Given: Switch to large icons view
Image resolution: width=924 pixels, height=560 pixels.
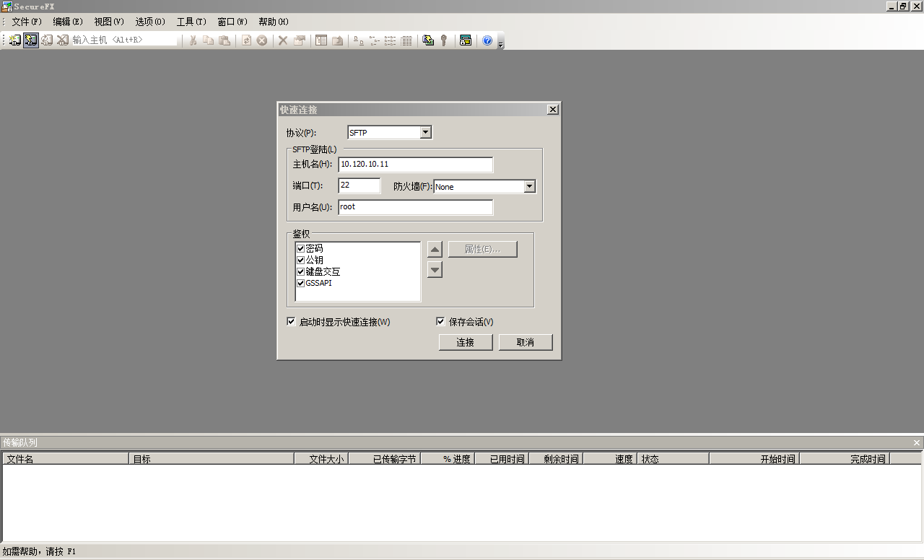Looking at the screenshot, I should tap(359, 40).
